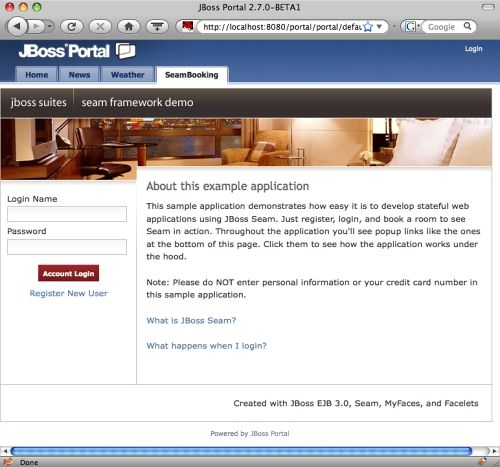Image resolution: width=500 pixels, height=467 pixels.
Task: Open the What is JBoss Seam? link
Action: [x=191, y=320]
